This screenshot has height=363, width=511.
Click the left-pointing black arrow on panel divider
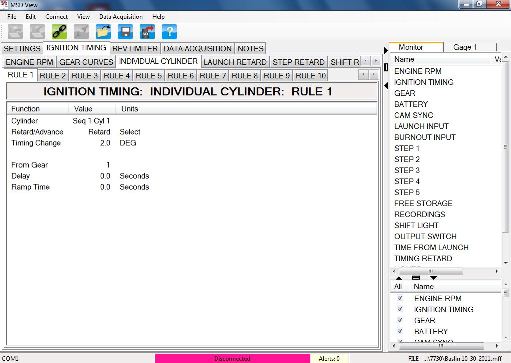point(386,86)
